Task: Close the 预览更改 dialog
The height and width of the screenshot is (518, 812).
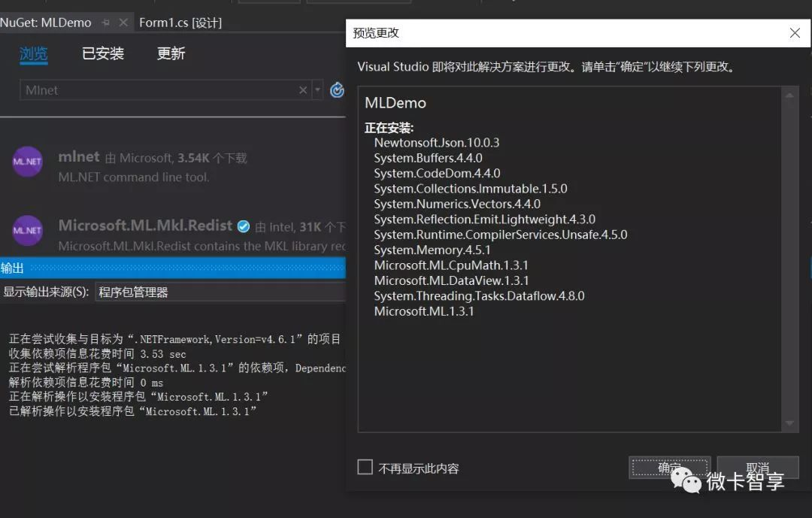Action: tap(795, 33)
